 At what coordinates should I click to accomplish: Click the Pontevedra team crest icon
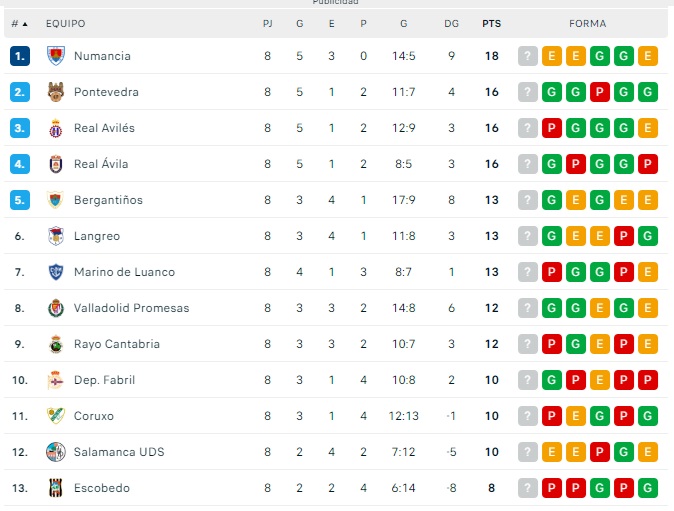(x=55, y=92)
